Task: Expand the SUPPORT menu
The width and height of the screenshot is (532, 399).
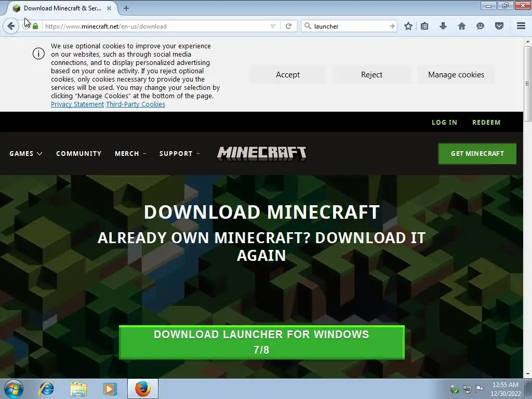Action: pyautogui.click(x=179, y=153)
